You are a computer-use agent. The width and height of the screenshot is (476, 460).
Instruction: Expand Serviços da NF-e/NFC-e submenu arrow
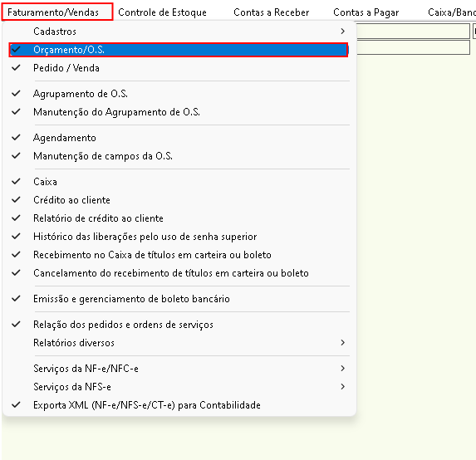point(343,369)
